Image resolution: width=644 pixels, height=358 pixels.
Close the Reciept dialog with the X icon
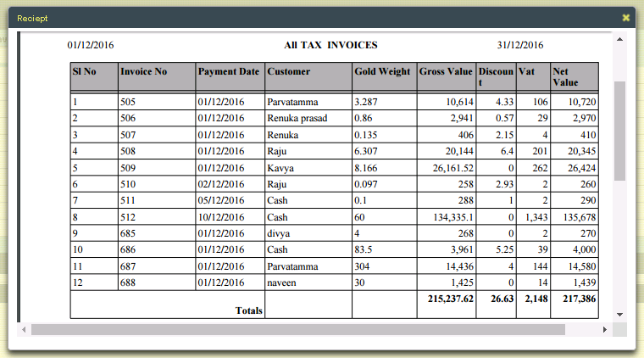(x=625, y=18)
